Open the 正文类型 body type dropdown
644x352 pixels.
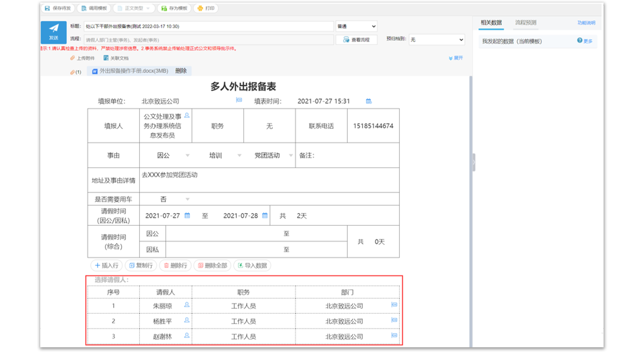[x=134, y=8]
